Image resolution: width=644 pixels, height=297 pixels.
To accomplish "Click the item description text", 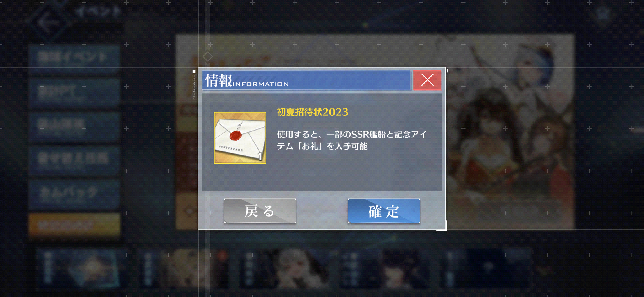I will click(352, 140).
